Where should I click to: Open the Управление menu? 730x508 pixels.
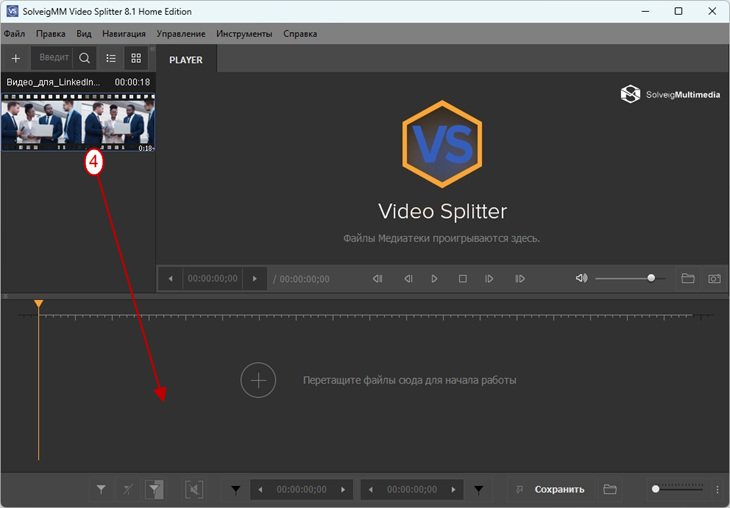point(181,34)
